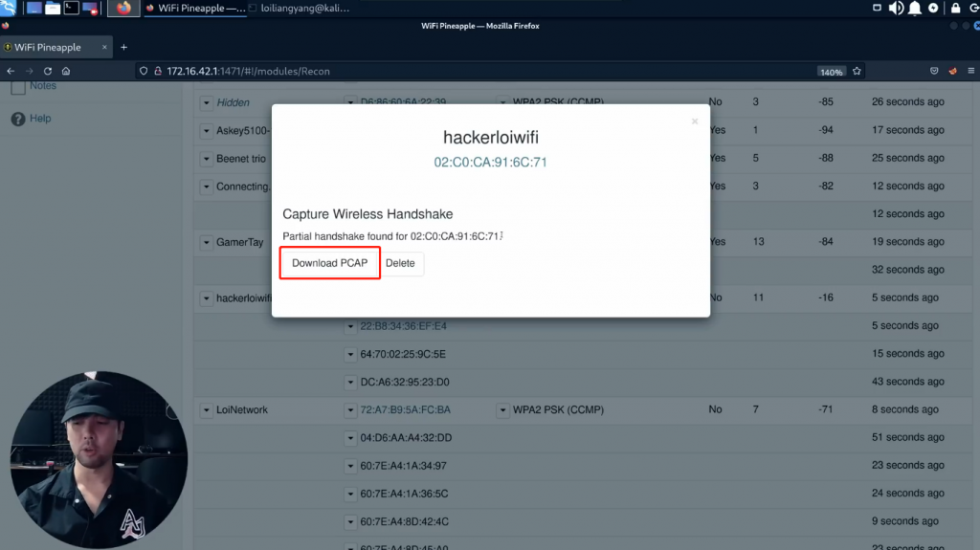Open a new Firefox tab
Image resolution: width=980 pixels, height=550 pixels.
click(x=123, y=48)
